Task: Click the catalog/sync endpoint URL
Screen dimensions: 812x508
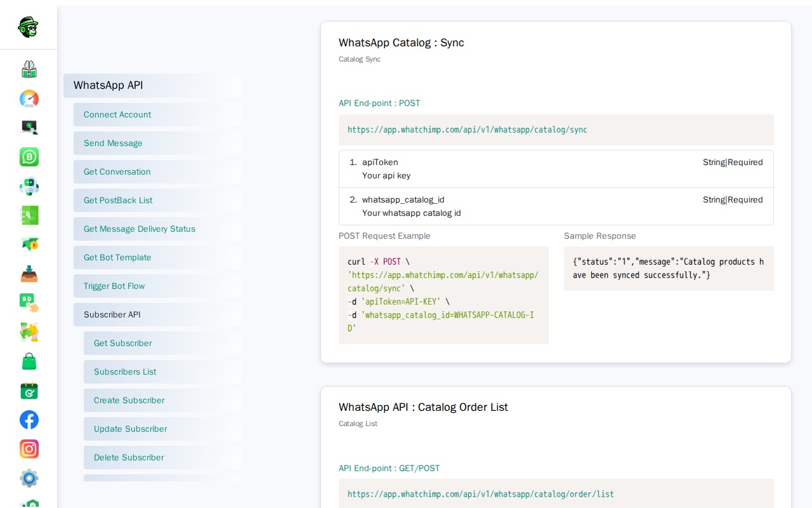Action: point(468,130)
